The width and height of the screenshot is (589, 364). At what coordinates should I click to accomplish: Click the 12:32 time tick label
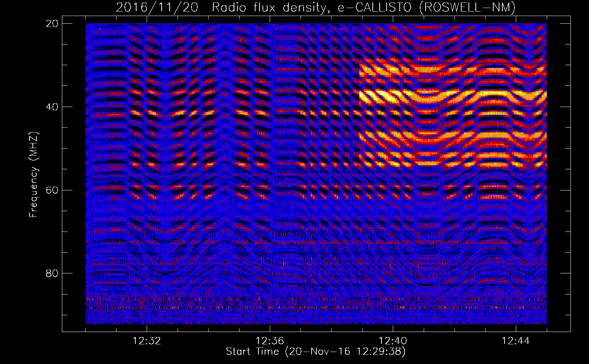click(x=147, y=341)
